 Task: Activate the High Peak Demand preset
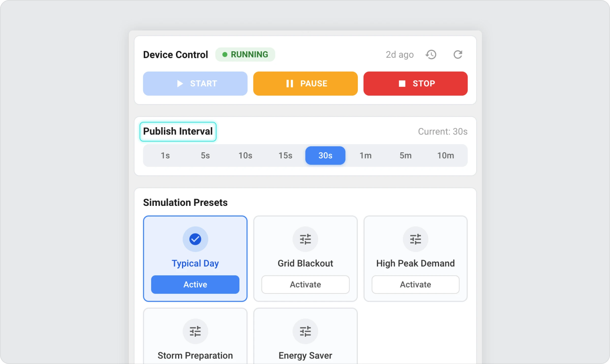(x=415, y=285)
